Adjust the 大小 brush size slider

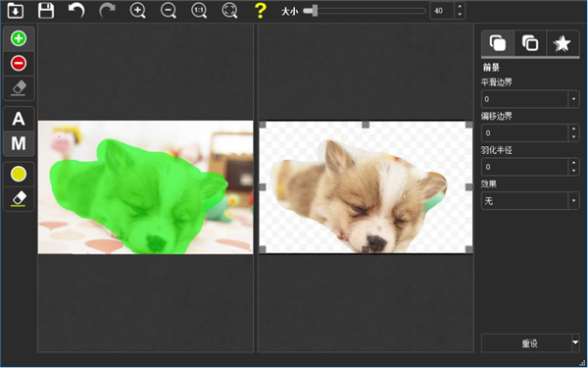tap(365, 11)
